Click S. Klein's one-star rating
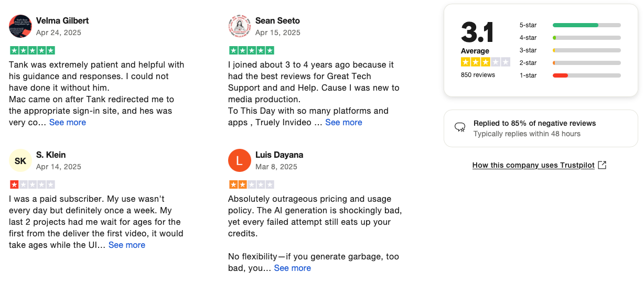This screenshot has width=644, height=283. 32,184
